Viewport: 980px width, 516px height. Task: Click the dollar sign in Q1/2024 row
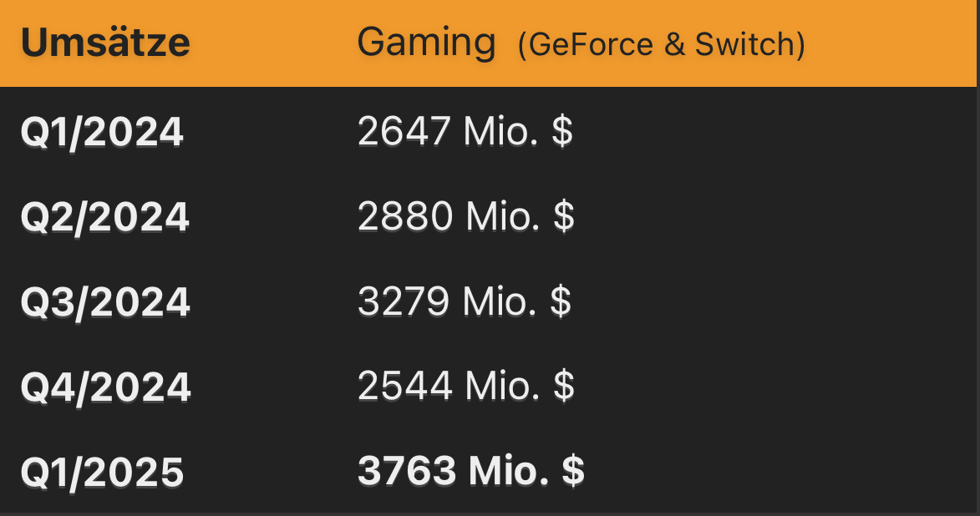[562, 130]
